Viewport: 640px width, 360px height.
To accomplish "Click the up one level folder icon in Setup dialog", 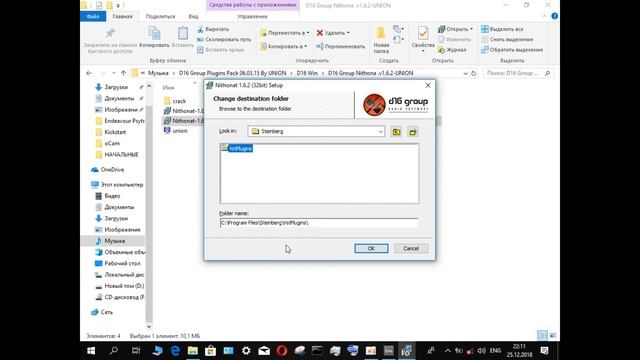I will click(396, 132).
